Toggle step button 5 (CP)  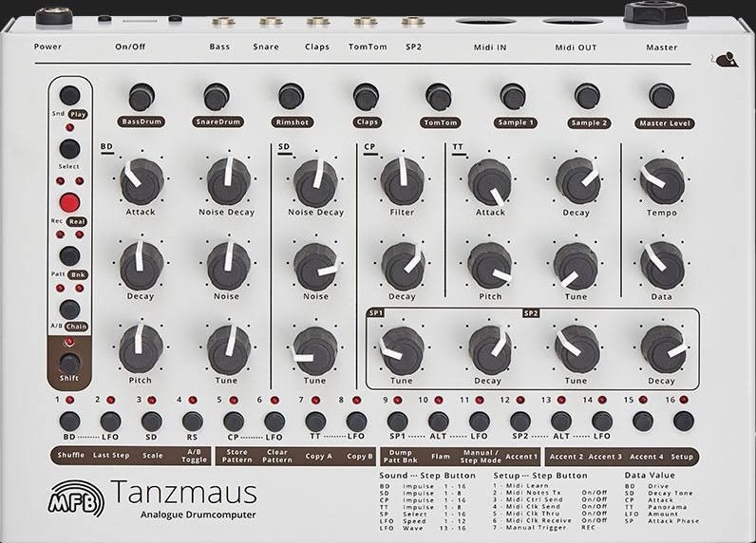tap(234, 421)
